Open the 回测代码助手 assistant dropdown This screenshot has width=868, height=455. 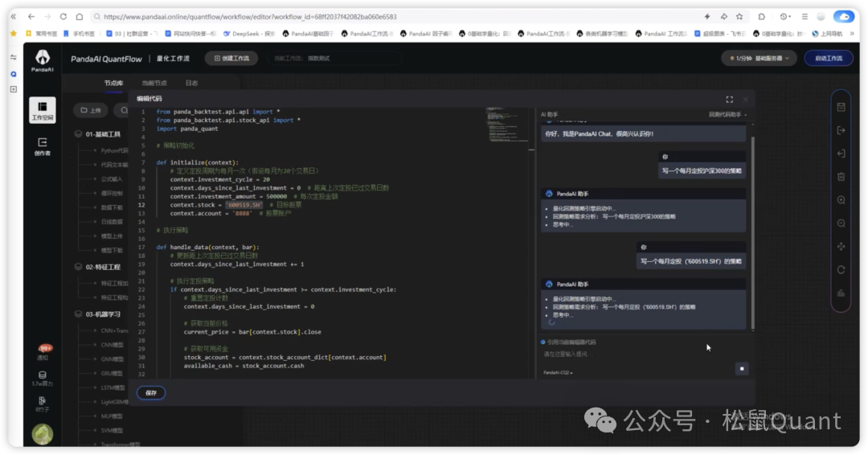[727, 115]
